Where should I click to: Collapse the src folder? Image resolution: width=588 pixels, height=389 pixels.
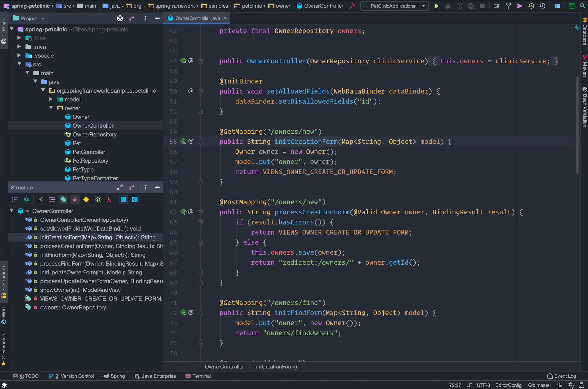pos(19,64)
